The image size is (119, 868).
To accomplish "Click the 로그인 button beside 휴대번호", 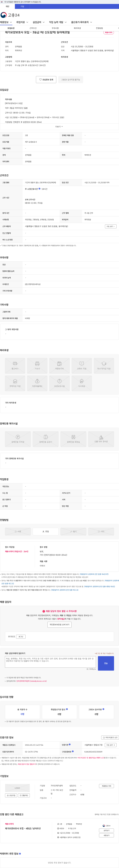I will pos(21,637).
